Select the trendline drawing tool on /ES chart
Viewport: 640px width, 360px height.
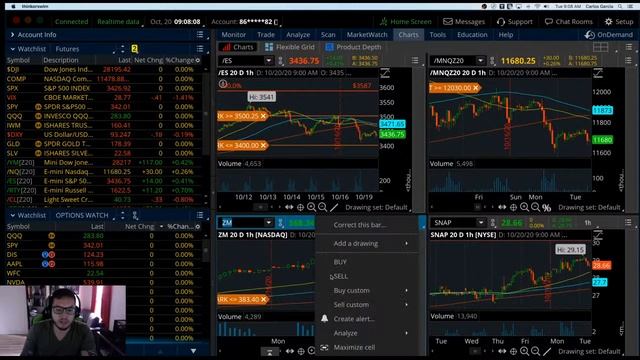pos(334,207)
